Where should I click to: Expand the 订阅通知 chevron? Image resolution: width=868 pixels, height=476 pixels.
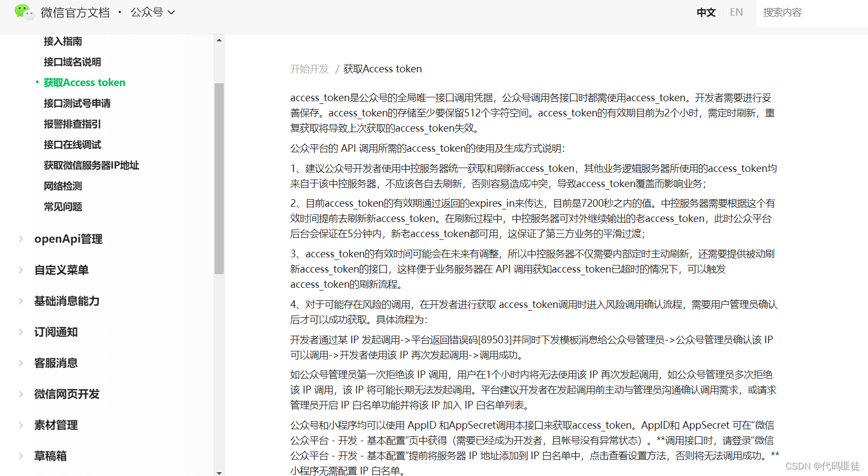[x=21, y=332]
